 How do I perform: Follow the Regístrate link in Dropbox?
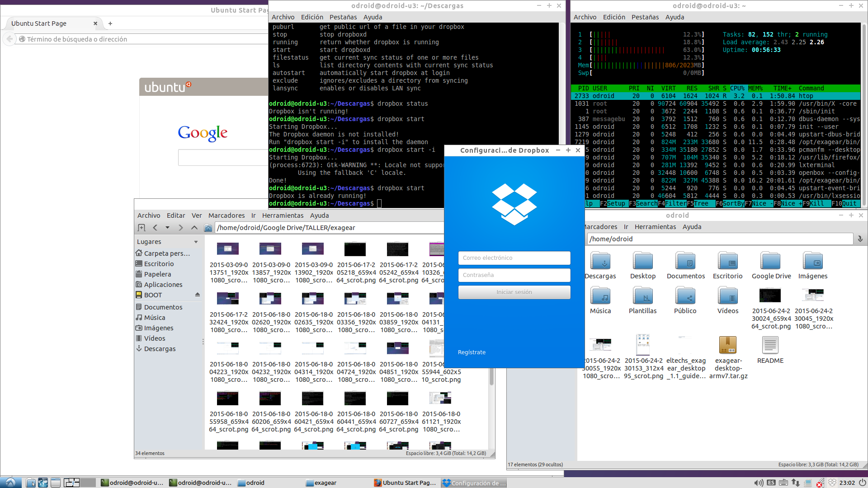(472, 352)
